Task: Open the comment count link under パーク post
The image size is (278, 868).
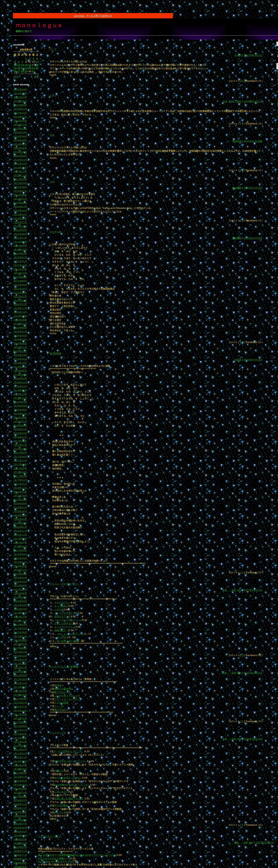Action: [240, 81]
